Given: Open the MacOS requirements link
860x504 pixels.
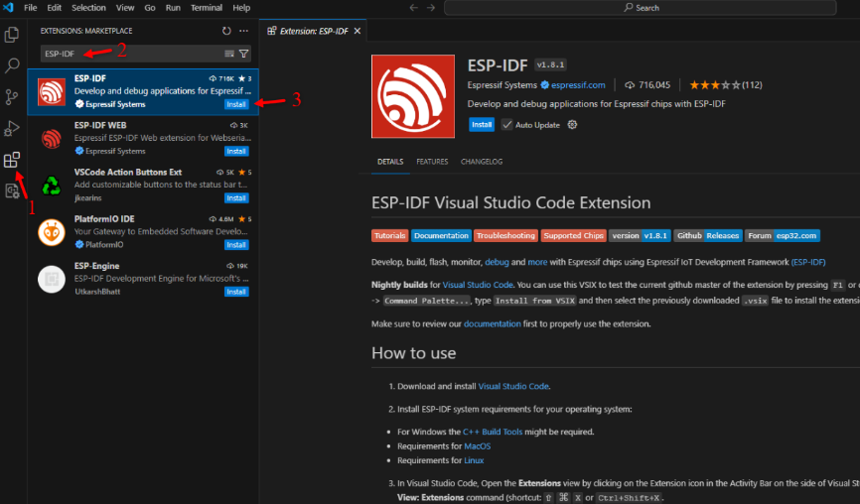Looking at the screenshot, I should (x=477, y=445).
